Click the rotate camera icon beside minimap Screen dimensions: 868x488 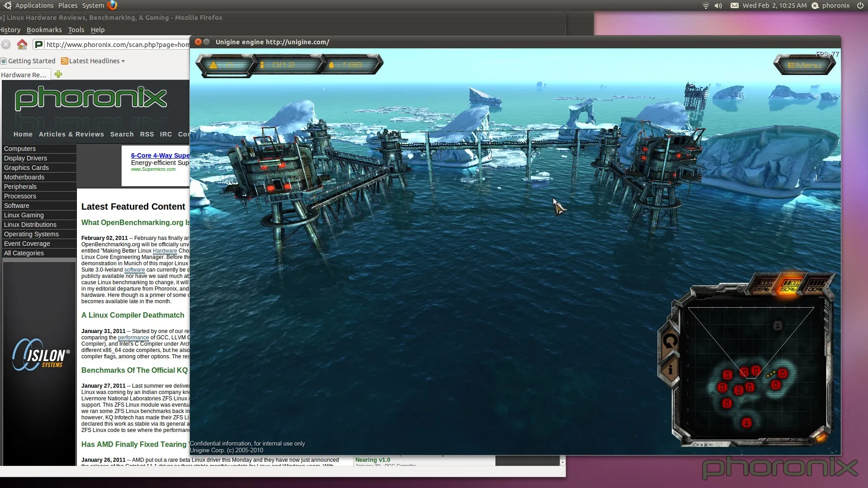click(x=670, y=341)
